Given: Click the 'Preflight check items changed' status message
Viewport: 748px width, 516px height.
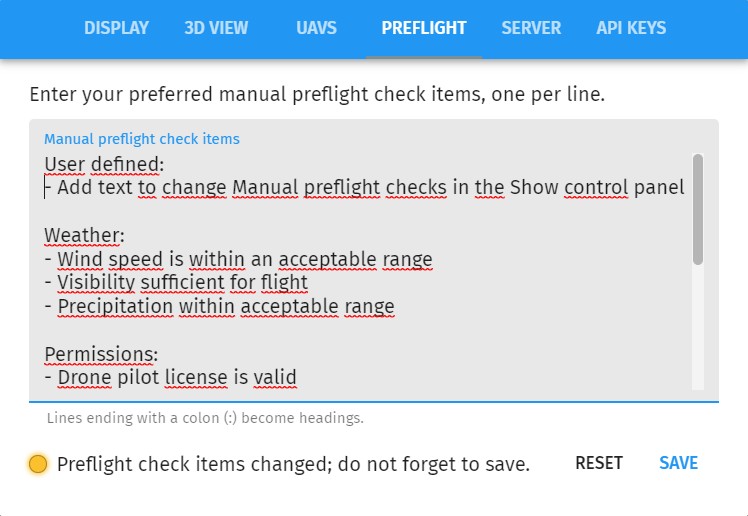Looking at the screenshot, I should pyautogui.click(x=293, y=464).
